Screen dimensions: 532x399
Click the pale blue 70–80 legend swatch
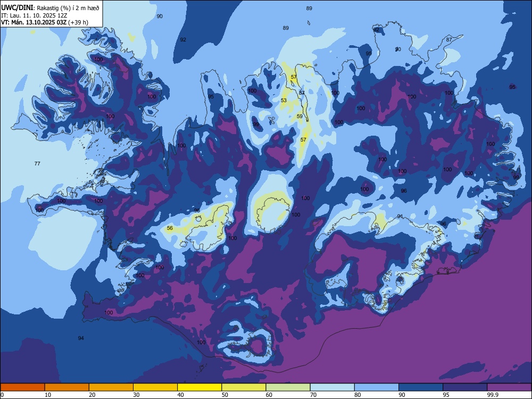(x=332, y=387)
